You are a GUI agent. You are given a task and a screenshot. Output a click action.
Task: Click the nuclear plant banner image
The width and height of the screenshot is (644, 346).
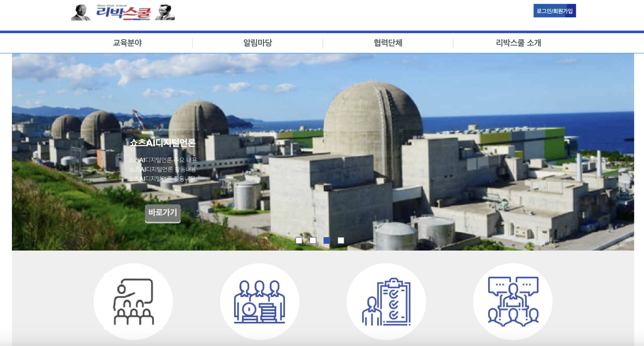[389, 156]
